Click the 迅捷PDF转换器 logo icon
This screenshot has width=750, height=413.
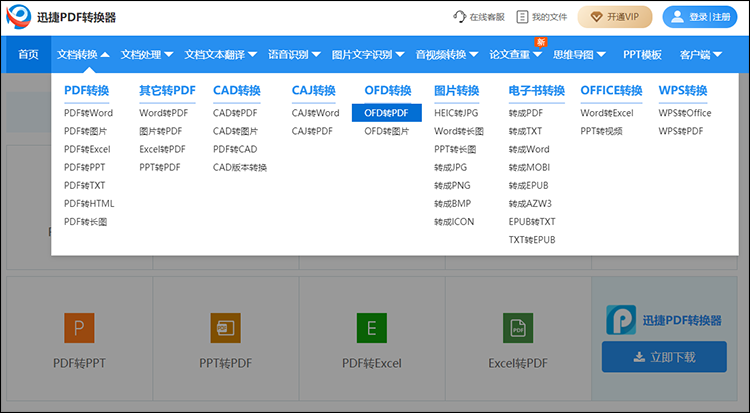point(19,17)
